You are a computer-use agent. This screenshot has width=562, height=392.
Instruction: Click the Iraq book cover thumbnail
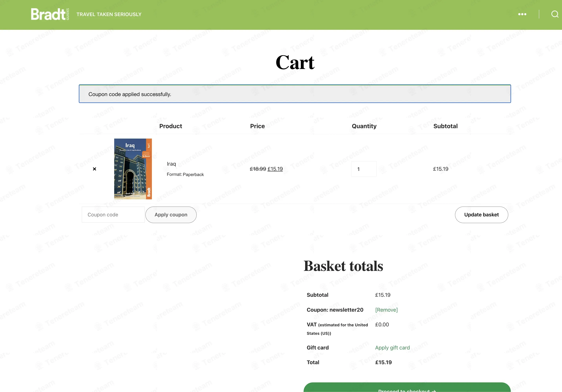tap(133, 169)
